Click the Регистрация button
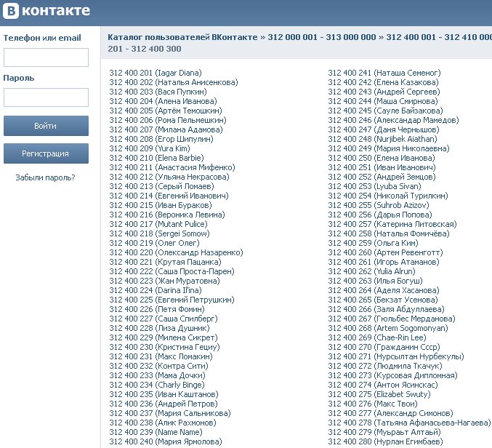 46,153
